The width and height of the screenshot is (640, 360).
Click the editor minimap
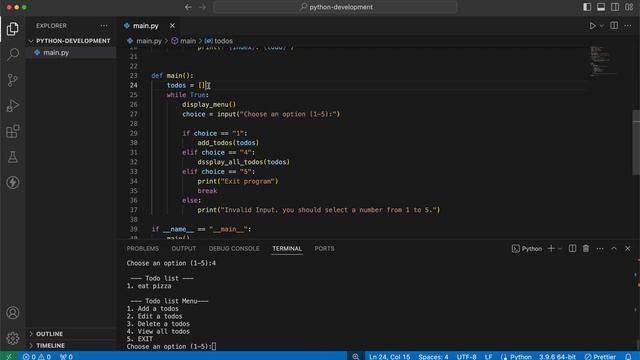pyautogui.click(x=604, y=61)
